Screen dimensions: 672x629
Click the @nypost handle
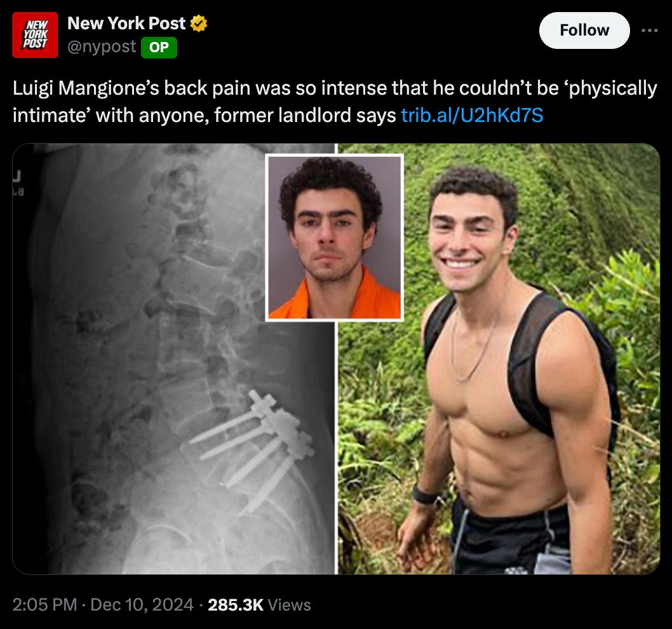pos(102,47)
